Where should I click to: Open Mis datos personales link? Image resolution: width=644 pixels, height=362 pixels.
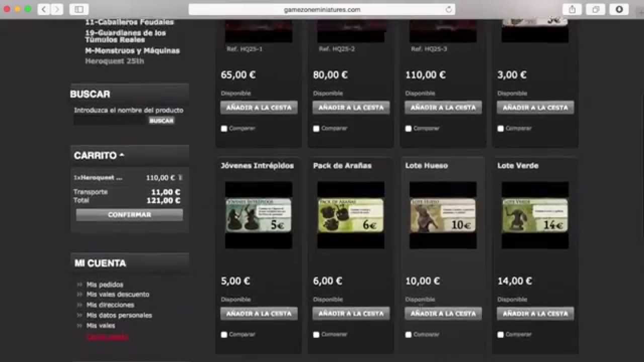click(119, 316)
